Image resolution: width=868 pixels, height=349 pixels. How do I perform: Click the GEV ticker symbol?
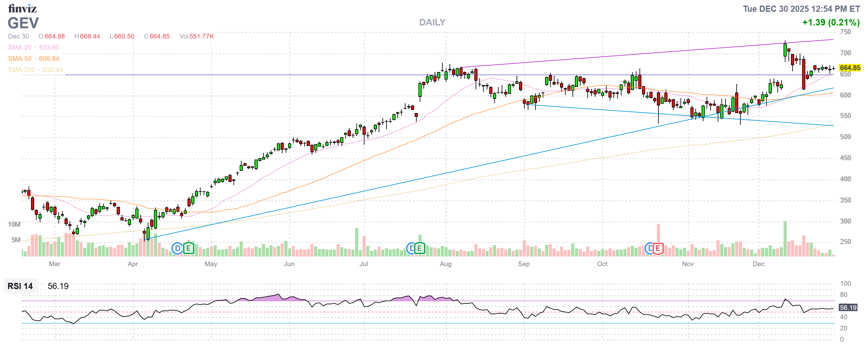23,23
